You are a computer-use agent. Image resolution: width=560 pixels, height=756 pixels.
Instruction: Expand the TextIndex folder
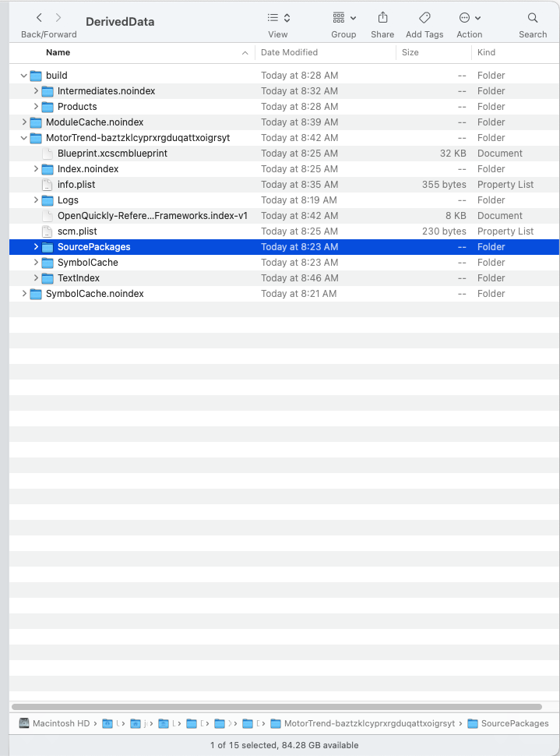pyautogui.click(x=36, y=278)
